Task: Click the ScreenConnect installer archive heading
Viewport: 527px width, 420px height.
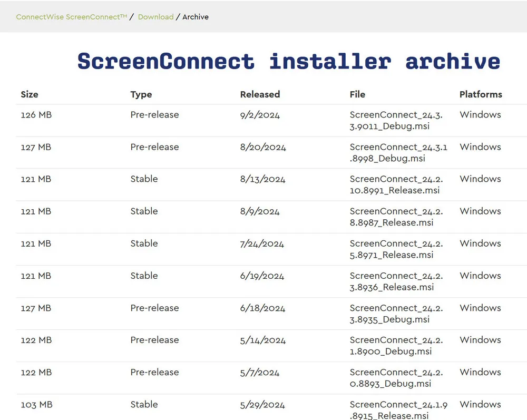Action: coord(288,61)
